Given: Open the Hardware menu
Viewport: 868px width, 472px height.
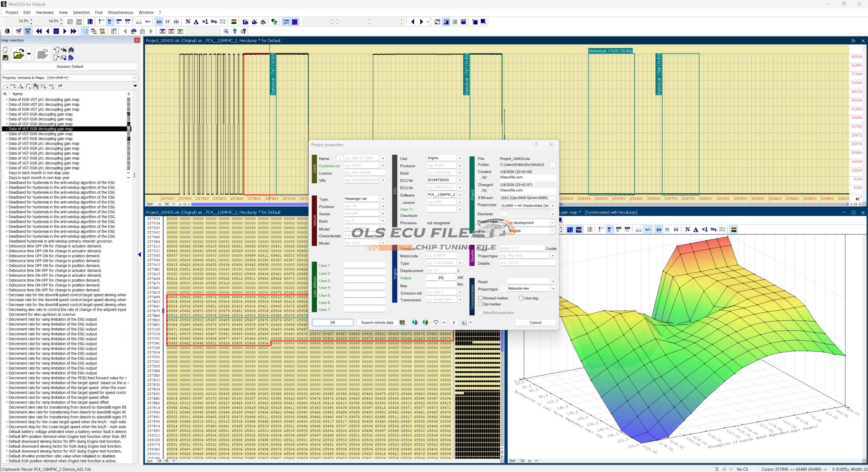Looking at the screenshot, I should (44, 12).
